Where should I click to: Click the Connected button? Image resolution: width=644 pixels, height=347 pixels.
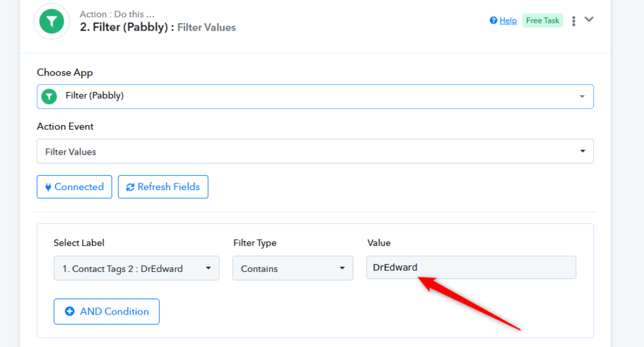click(74, 187)
